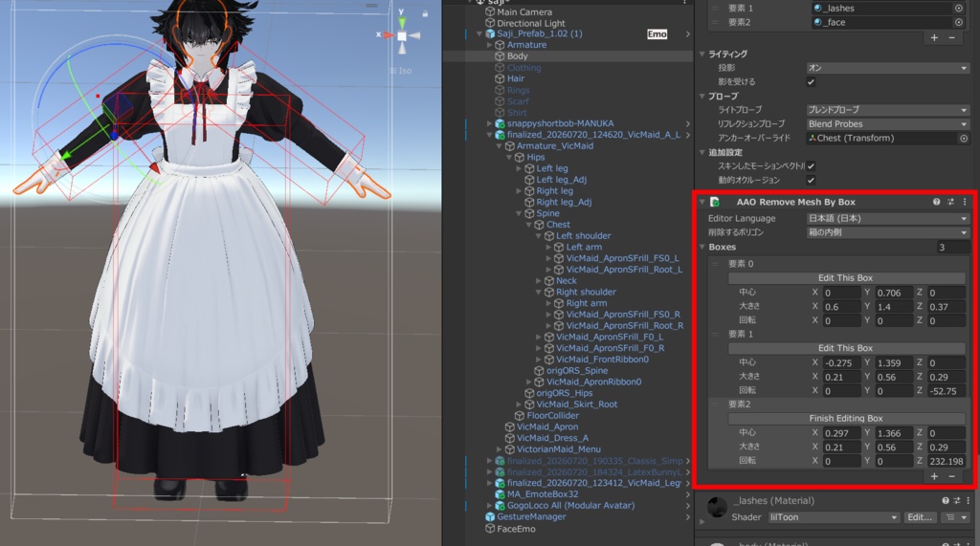
Task: Click the Finish Editing Box button
Action: (x=846, y=419)
